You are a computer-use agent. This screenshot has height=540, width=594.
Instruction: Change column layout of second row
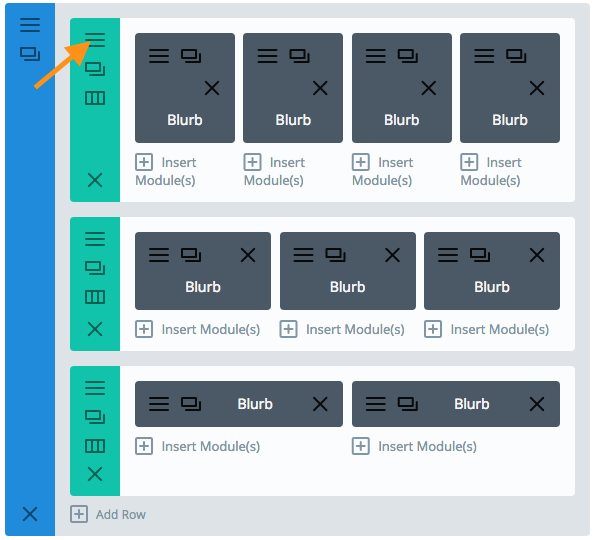pos(95,297)
